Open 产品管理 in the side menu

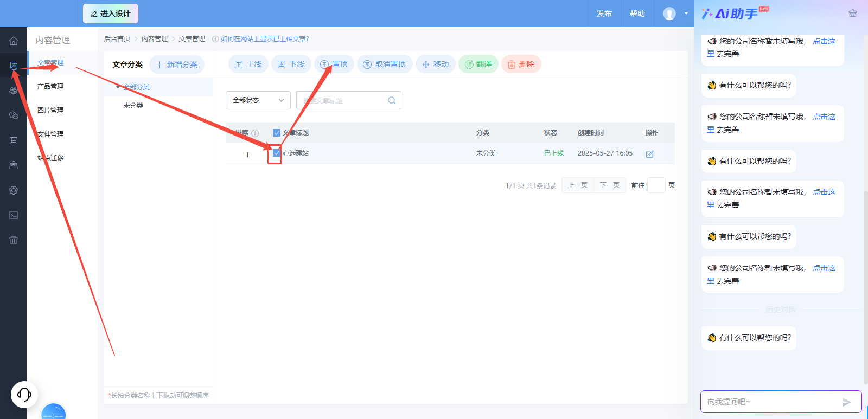point(50,87)
